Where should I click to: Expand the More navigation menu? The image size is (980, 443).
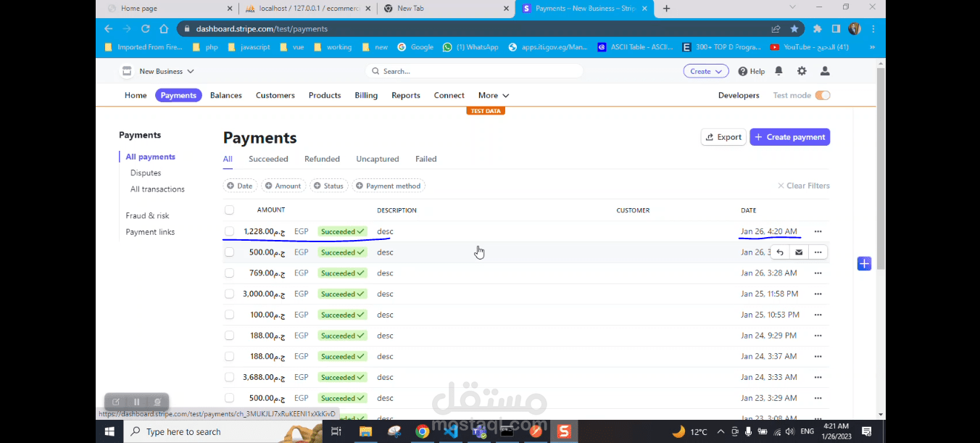494,96
